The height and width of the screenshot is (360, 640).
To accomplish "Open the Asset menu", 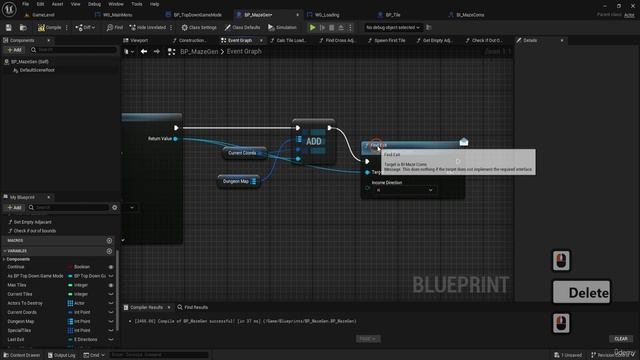I will [x=57, y=4].
